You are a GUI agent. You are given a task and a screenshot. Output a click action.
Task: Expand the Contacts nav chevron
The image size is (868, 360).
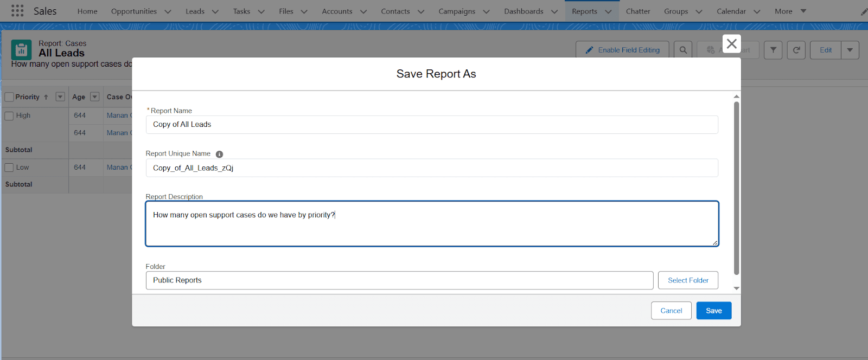[421, 11]
